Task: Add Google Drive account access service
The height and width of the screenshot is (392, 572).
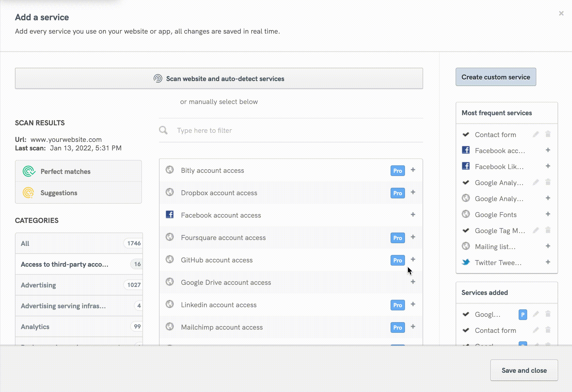Action: click(x=413, y=282)
